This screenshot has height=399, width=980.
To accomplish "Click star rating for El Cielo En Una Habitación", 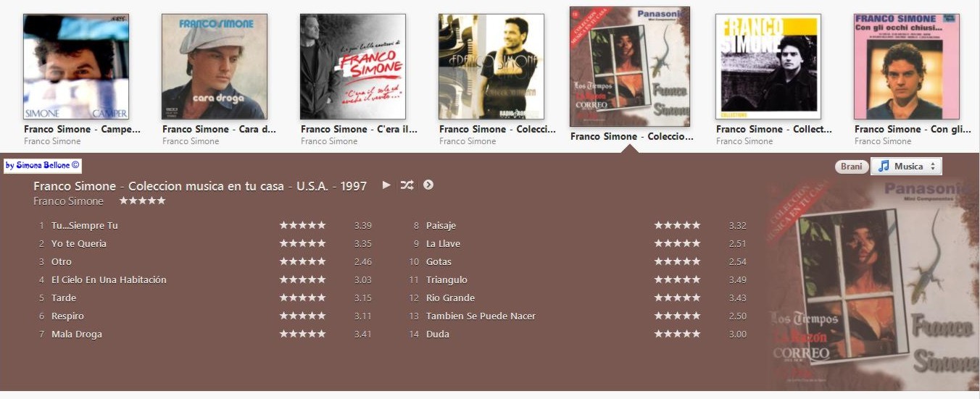I will point(302,280).
